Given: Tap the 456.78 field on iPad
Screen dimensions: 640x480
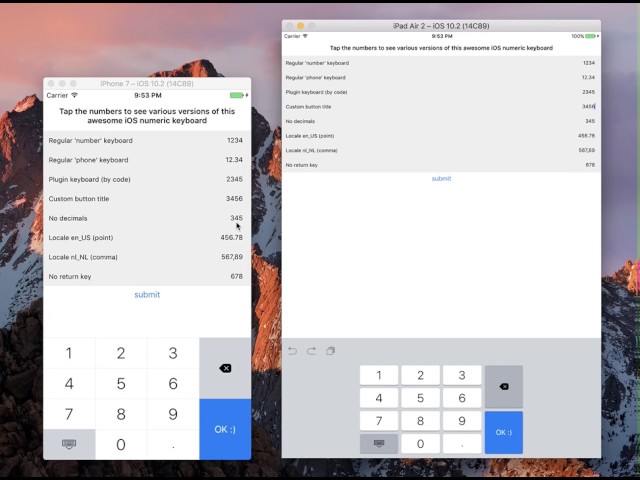Looking at the screenshot, I should pos(587,136).
